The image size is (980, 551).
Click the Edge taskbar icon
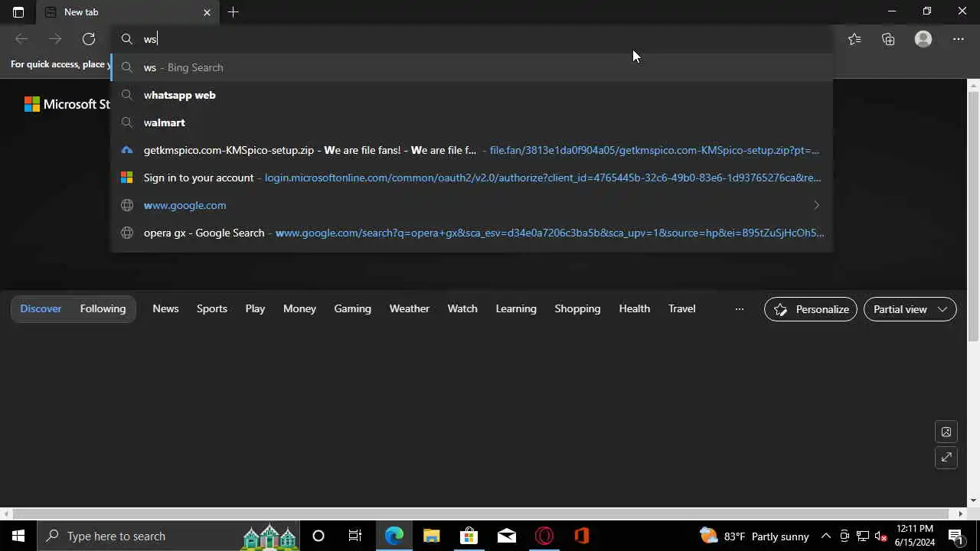coord(394,536)
